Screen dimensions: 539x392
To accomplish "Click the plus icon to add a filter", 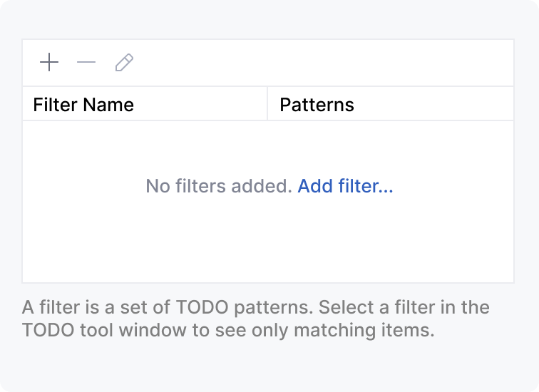I will tap(49, 63).
